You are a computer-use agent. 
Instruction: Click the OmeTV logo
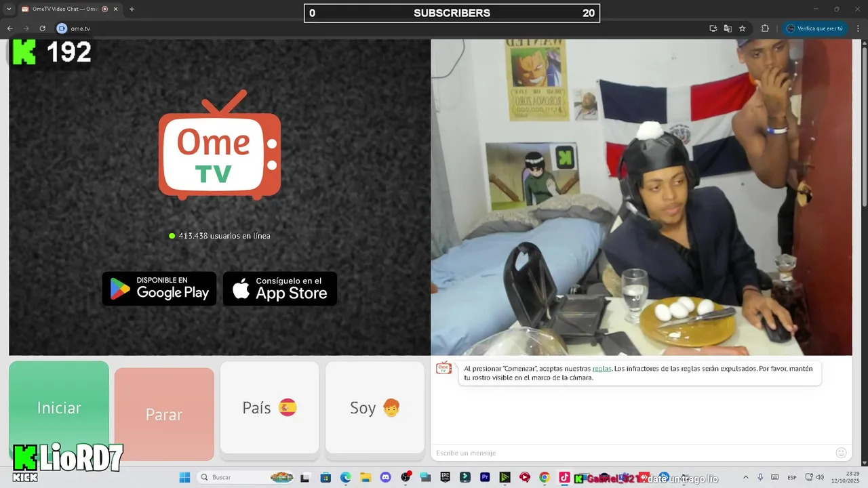pos(220,145)
